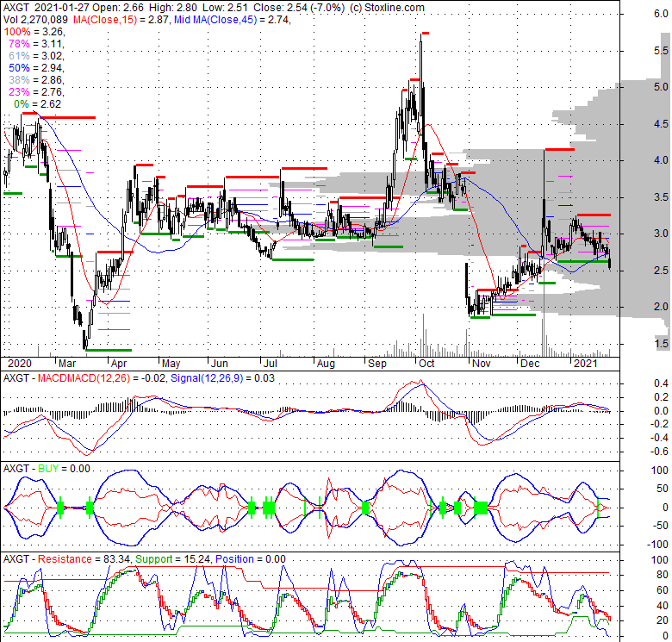Select the '61% = 3.02' Fibonacci level

pyautogui.click(x=36, y=56)
